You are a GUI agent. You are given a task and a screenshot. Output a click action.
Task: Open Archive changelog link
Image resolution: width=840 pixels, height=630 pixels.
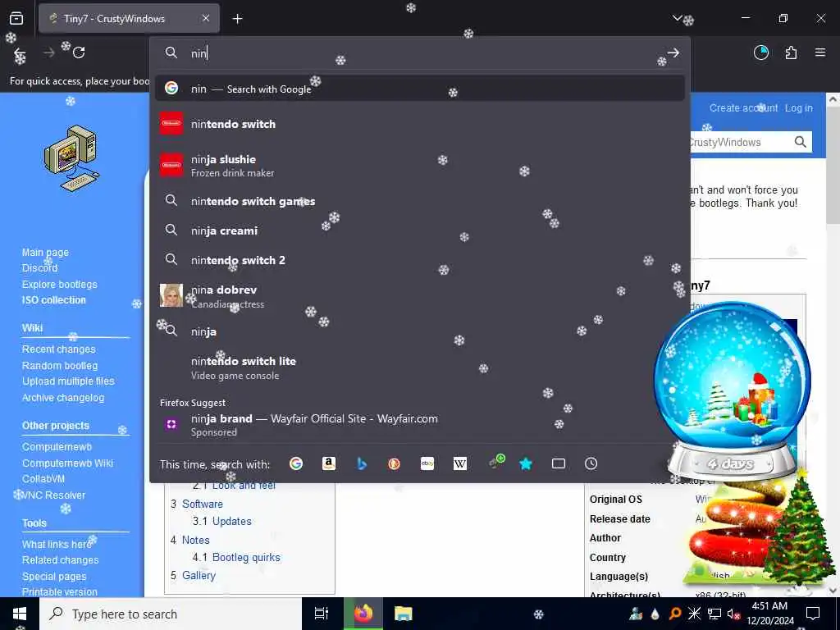click(62, 398)
